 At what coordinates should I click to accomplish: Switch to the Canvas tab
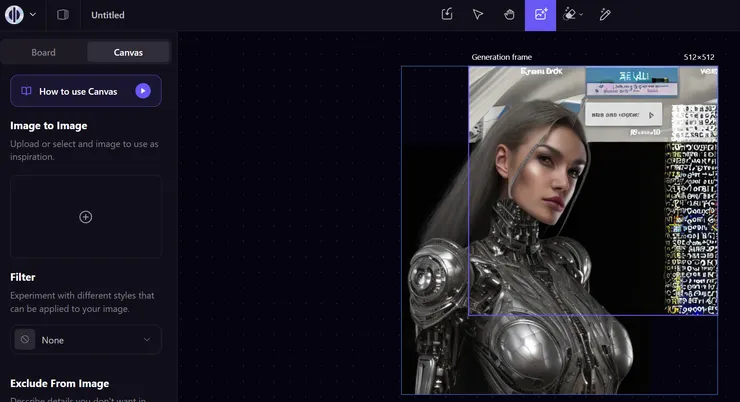[x=128, y=52]
